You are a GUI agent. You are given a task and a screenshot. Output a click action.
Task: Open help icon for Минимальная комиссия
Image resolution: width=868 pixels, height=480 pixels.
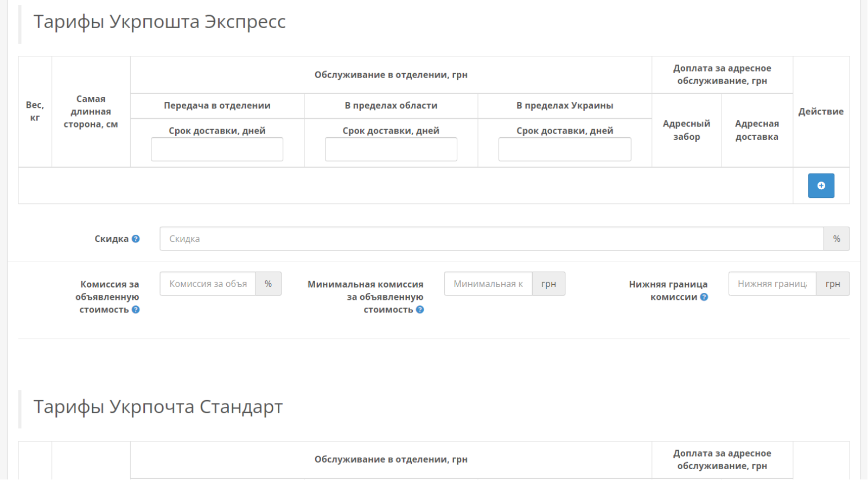tap(420, 310)
